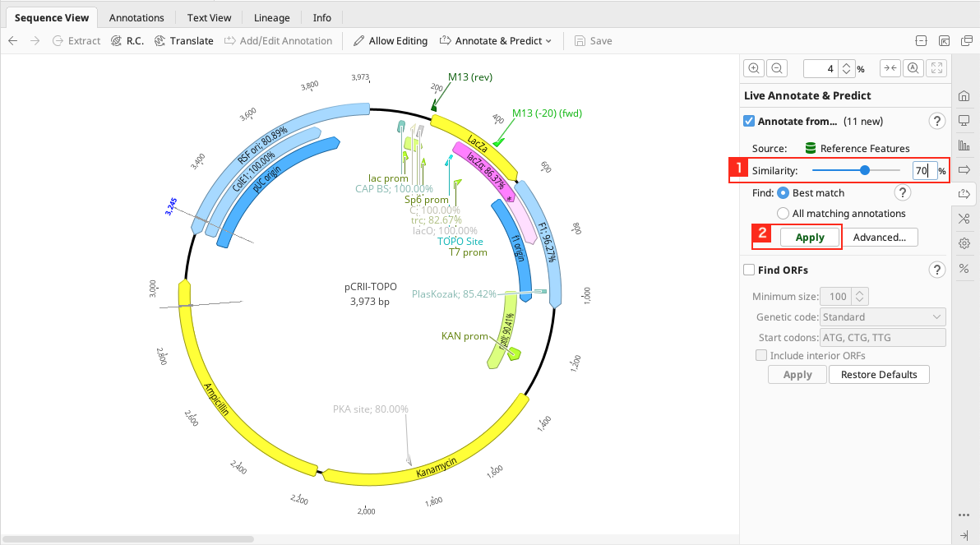Switch to the Annotations tab
This screenshot has height=545, width=980.
pyautogui.click(x=136, y=17)
